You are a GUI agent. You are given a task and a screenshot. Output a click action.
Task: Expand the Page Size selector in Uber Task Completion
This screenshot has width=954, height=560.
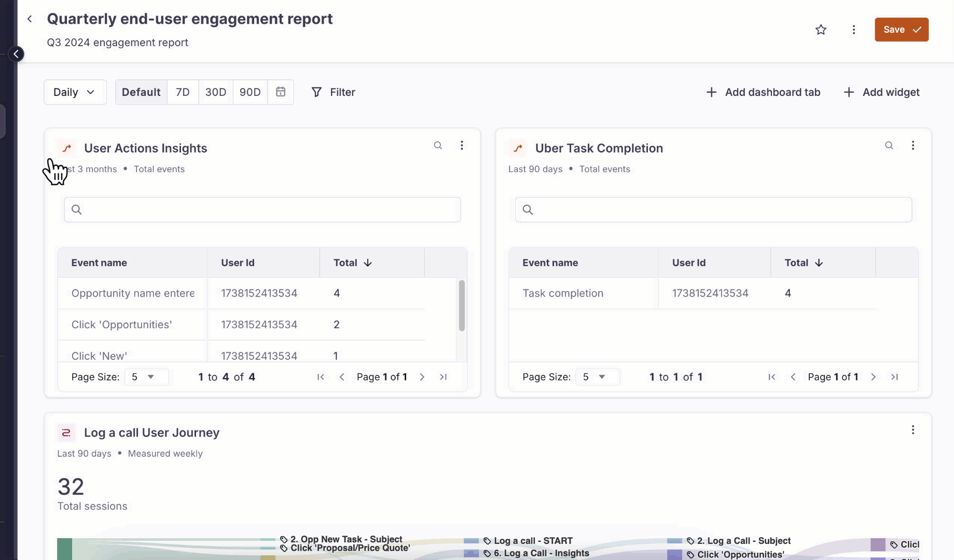coord(597,377)
